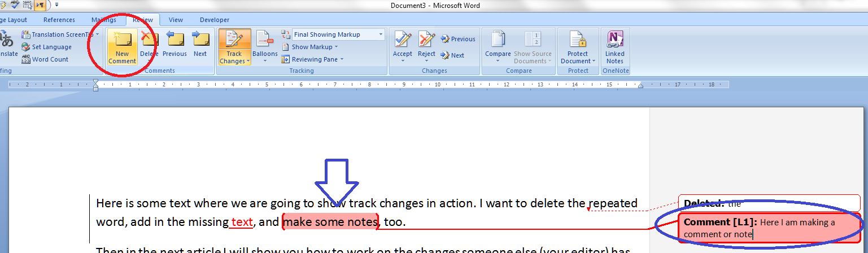Open the Final Showing Markup dropdown

338,34
